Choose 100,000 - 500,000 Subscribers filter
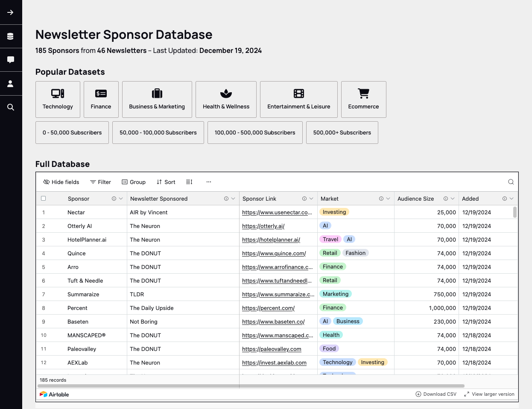The image size is (532, 409). (255, 132)
